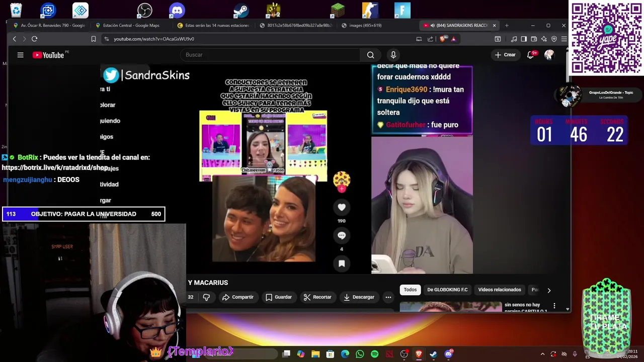This screenshot has height=362, width=644.
Task: Click the address bar URL
Action: [154, 39]
